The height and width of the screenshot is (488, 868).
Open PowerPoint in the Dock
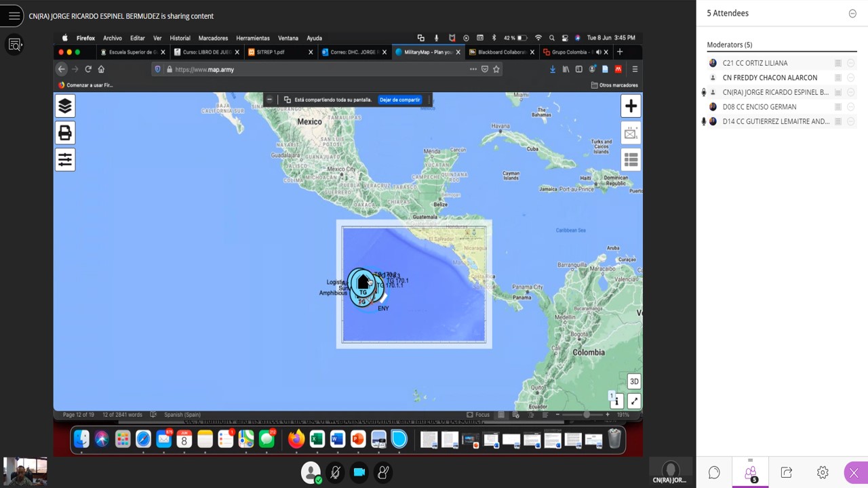point(358,440)
